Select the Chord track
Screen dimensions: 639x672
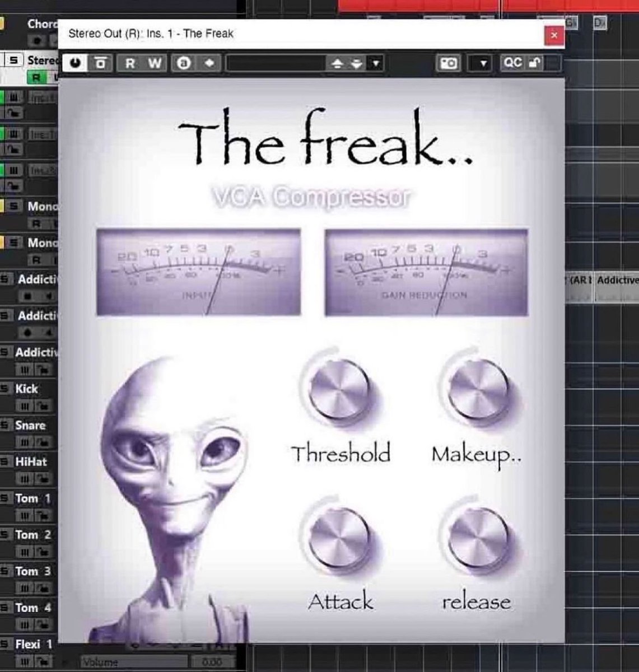41,24
